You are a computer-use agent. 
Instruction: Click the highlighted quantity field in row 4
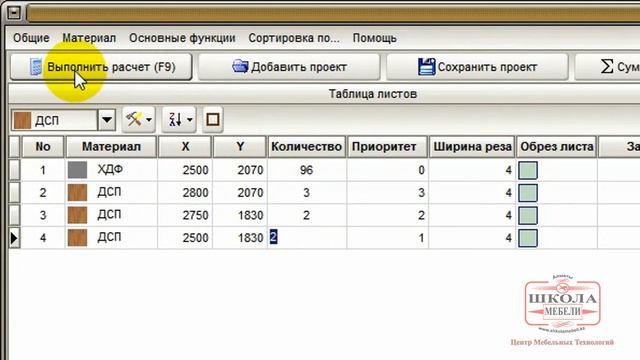pyautogui.click(x=307, y=238)
